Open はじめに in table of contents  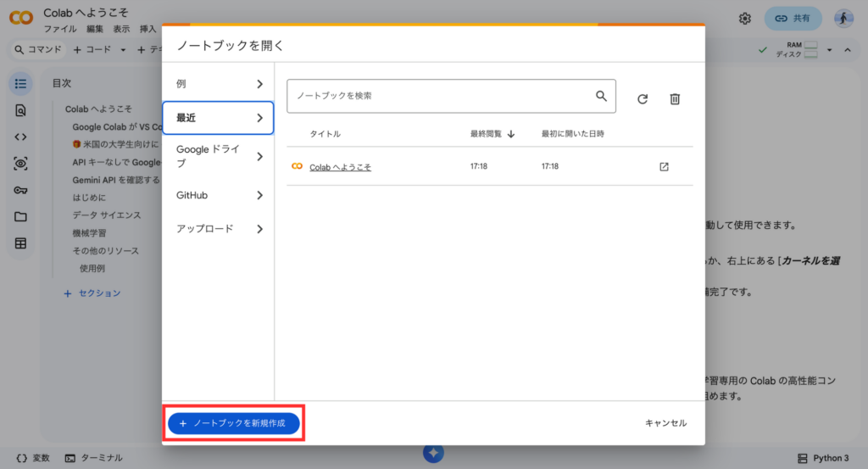[x=88, y=198]
